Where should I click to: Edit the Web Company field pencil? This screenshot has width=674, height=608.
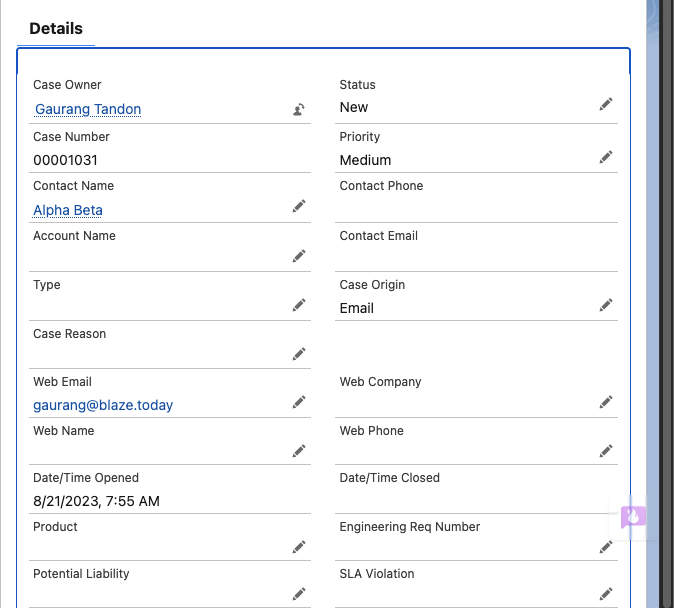606,402
